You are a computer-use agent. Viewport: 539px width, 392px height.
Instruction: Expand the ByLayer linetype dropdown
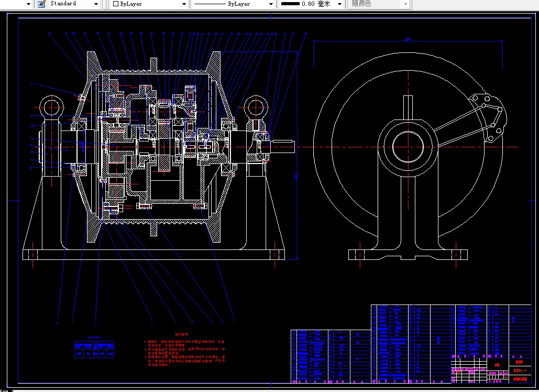(x=271, y=4)
